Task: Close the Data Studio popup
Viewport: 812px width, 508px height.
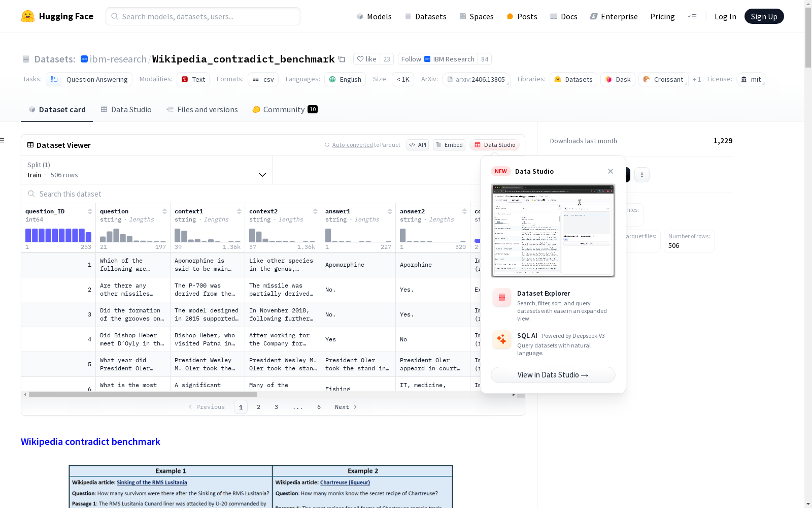Action: pos(611,171)
